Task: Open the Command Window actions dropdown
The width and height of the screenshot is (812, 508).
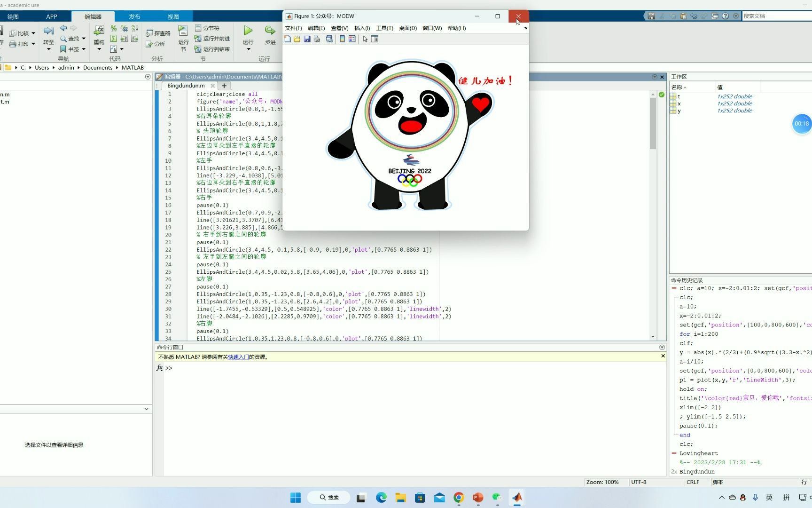Action: 662,347
